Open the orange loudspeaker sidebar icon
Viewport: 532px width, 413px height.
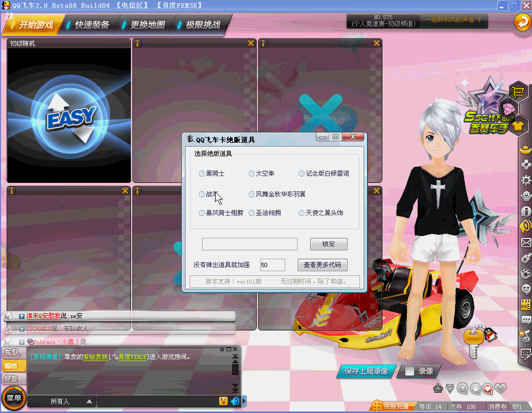click(x=526, y=226)
